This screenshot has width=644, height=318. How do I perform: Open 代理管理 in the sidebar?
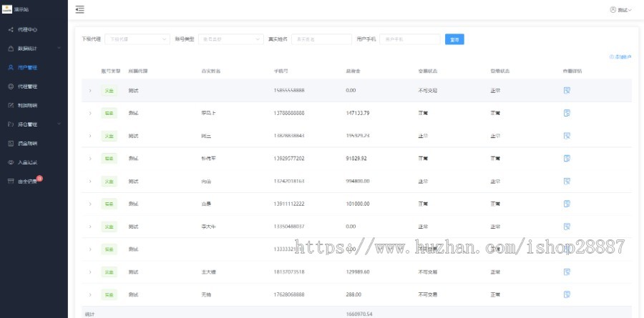(34, 86)
